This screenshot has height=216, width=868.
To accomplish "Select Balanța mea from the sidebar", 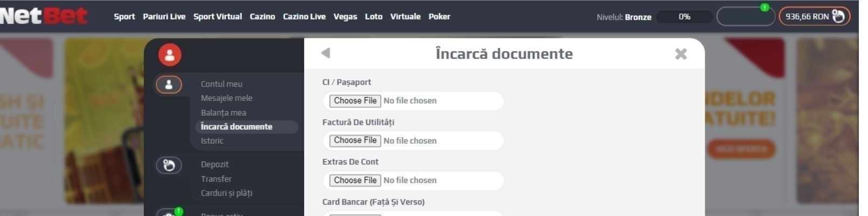I will (x=223, y=113).
